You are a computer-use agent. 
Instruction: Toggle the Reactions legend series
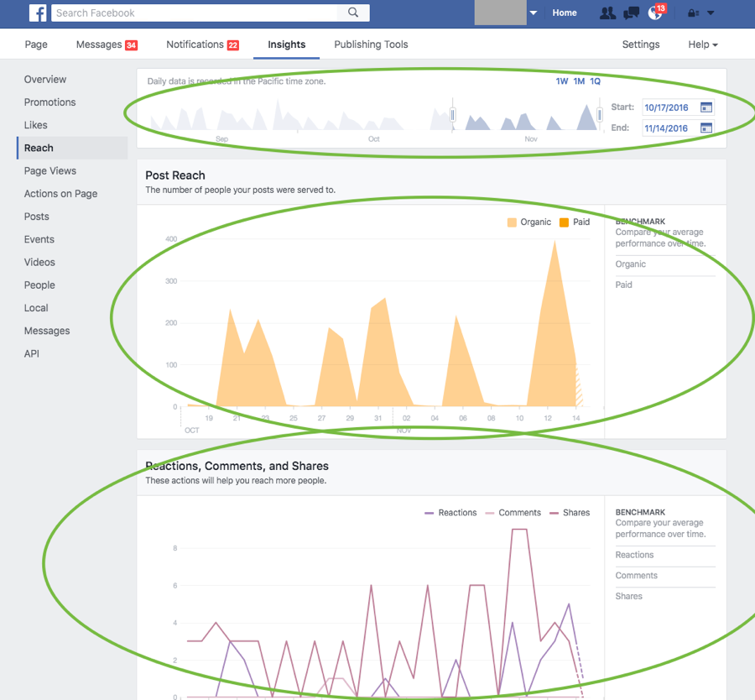450,513
